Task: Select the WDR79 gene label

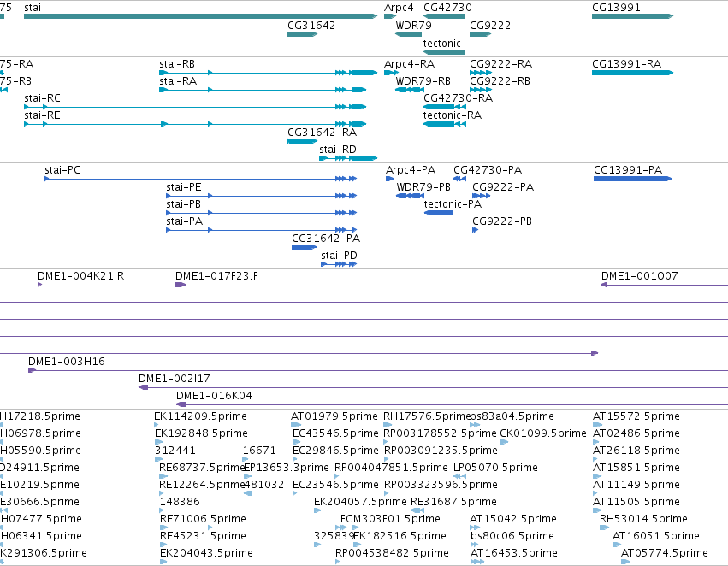Action: [x=413, y=26]
